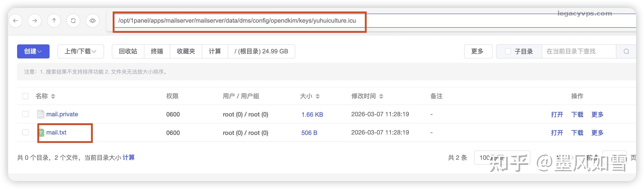644x189 pixels.
Task: Open 更多 menu for mail.private
Action: [x=597, y=115]
